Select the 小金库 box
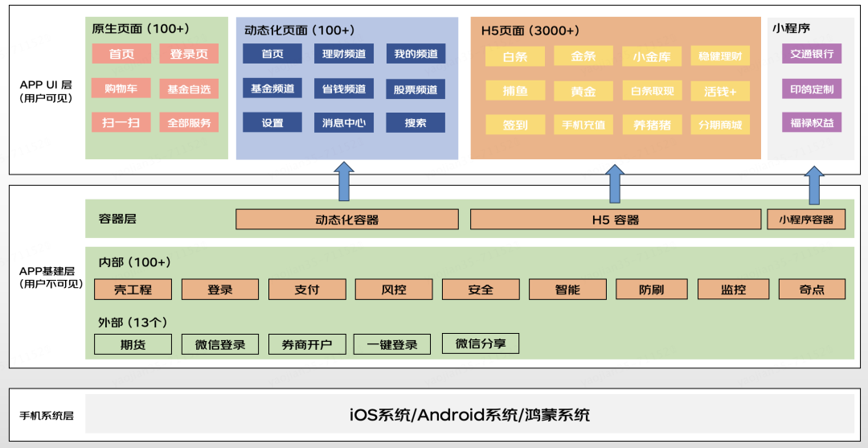 tap(652, 56)
